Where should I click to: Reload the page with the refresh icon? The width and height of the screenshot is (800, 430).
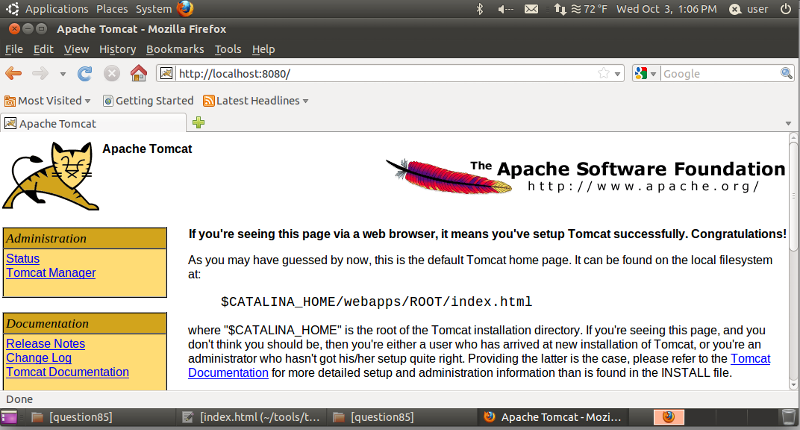[x=86, y=73]
